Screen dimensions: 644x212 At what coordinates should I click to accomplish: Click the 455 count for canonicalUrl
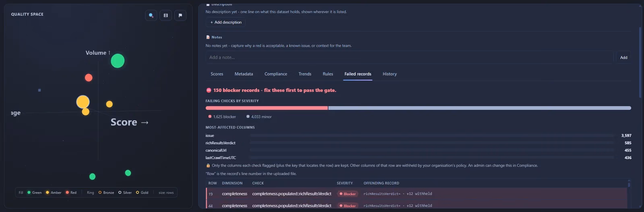coord(628,150)
